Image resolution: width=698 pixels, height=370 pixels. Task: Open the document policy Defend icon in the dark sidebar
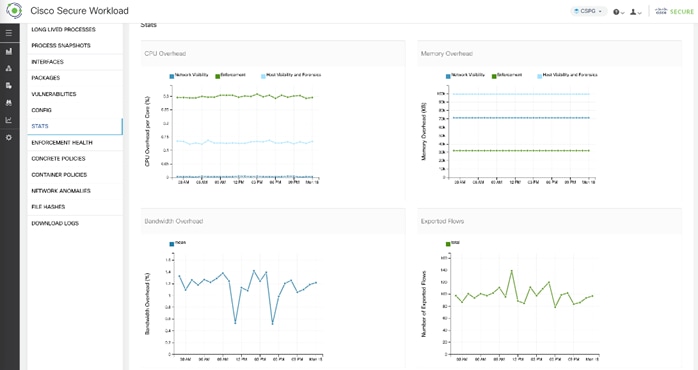[x=9, y=85]
